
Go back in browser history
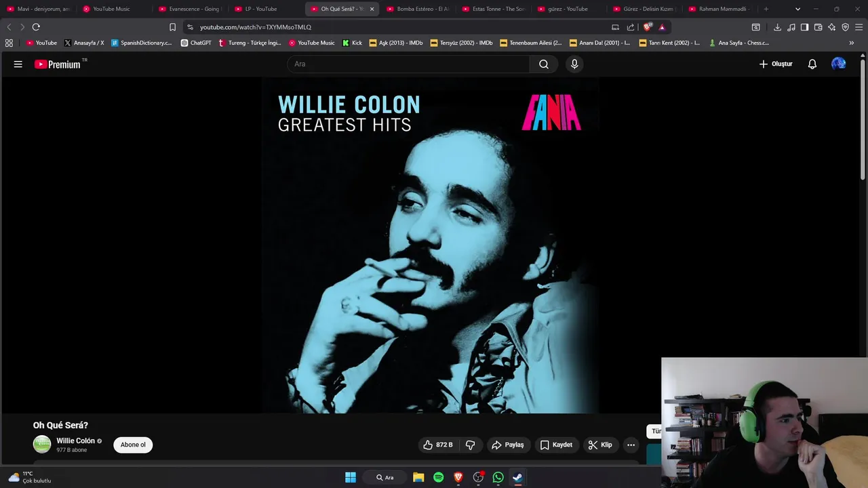click(x=9, y=27)
